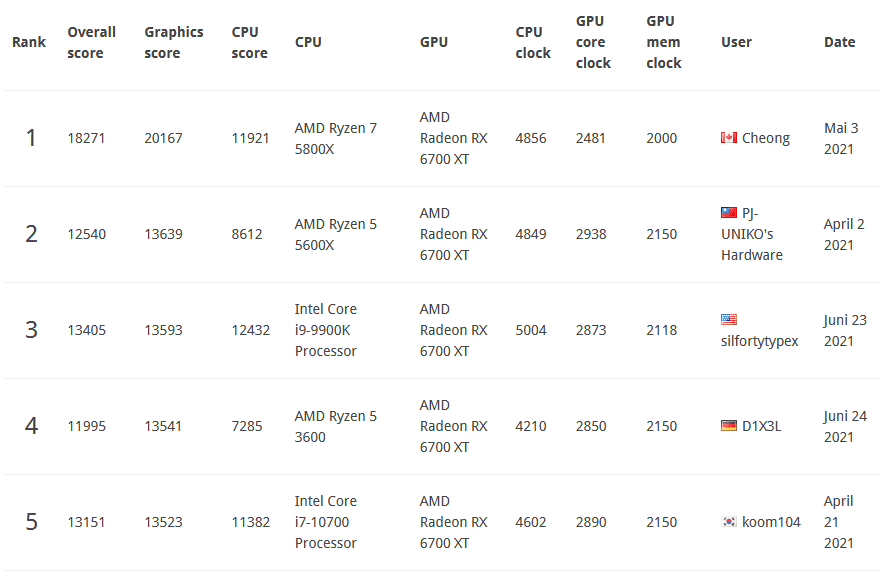Click the AMD Ryzen 5 3600 CPU cell
Image resolution: width=892 pixels, height=587 pixels.
tap(336, 426)
